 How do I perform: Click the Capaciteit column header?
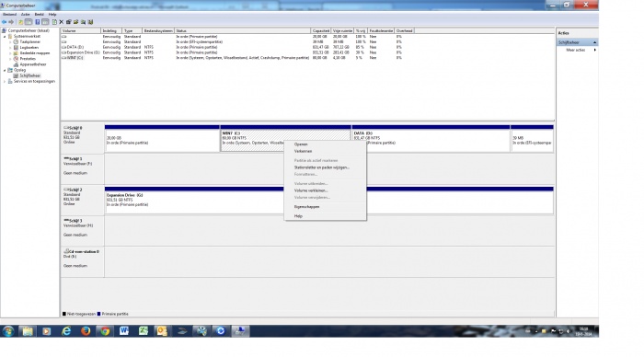pyautogui.click(x=320, y=30)
